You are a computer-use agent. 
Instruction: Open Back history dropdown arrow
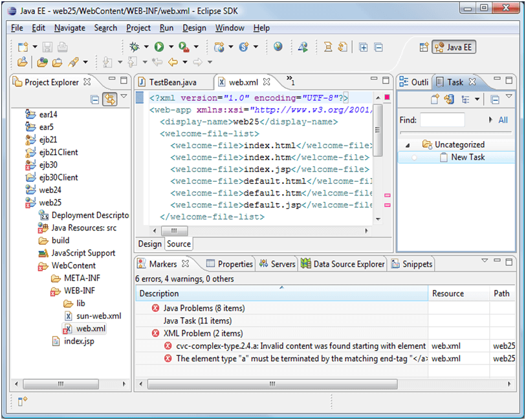click(x=185, y=62)
